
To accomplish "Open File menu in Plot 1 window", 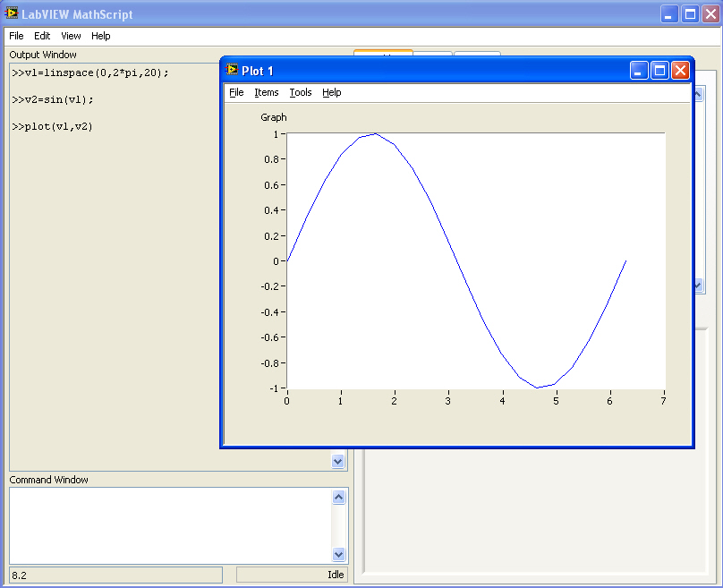I will (236, 92).
